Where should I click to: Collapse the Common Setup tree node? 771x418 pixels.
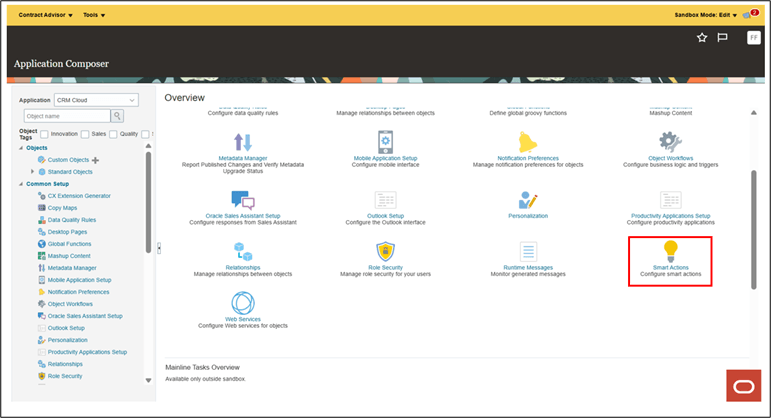[x=21, y=184]
